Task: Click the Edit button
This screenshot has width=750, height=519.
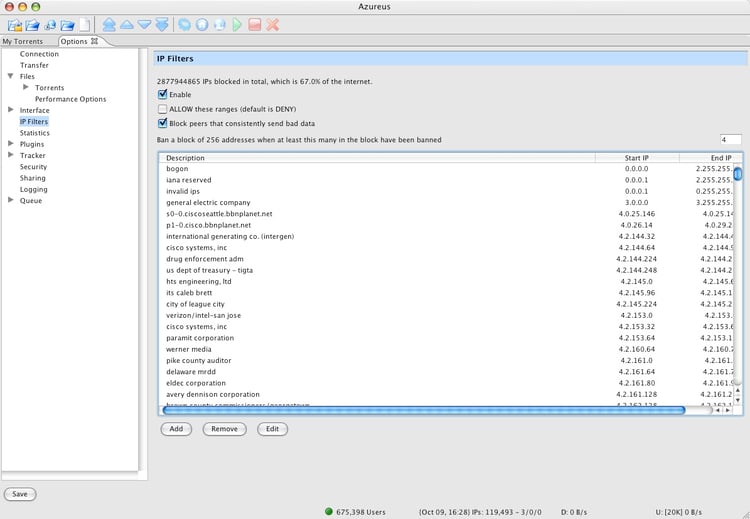Action: tap(272, 429)
